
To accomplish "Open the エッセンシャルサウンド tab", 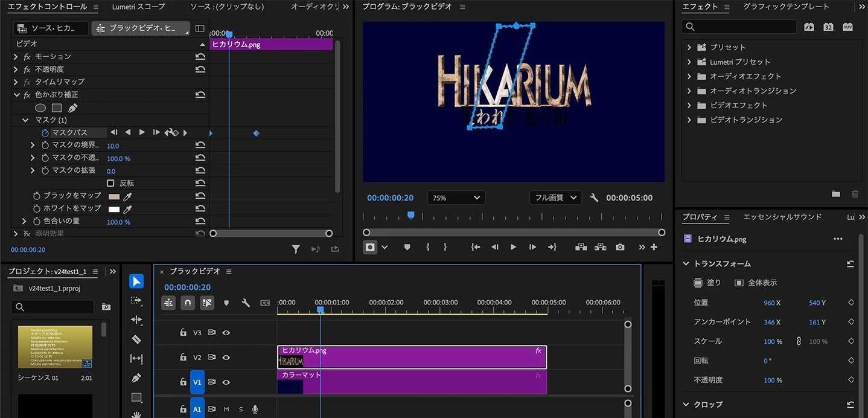I will pos(782,217).
